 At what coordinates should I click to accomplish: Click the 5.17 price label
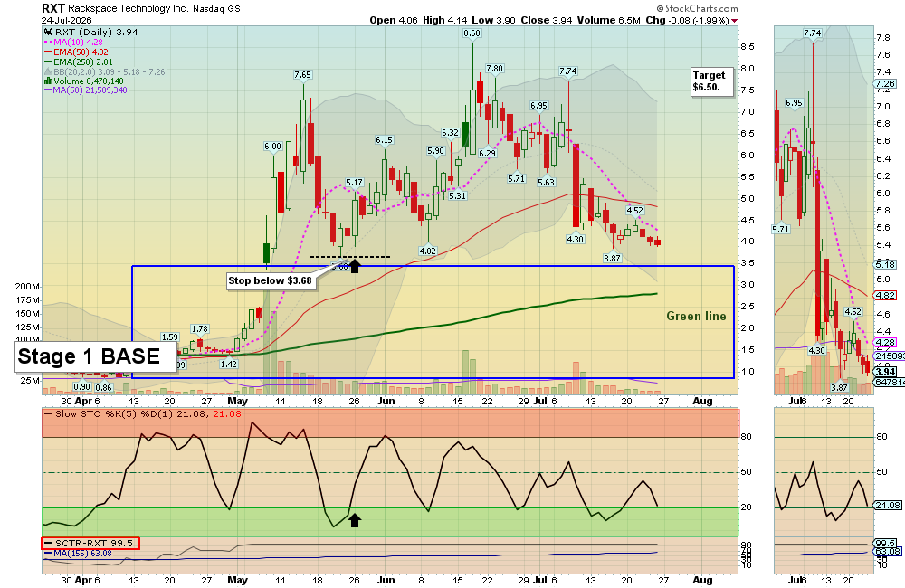tap(355, 183)
